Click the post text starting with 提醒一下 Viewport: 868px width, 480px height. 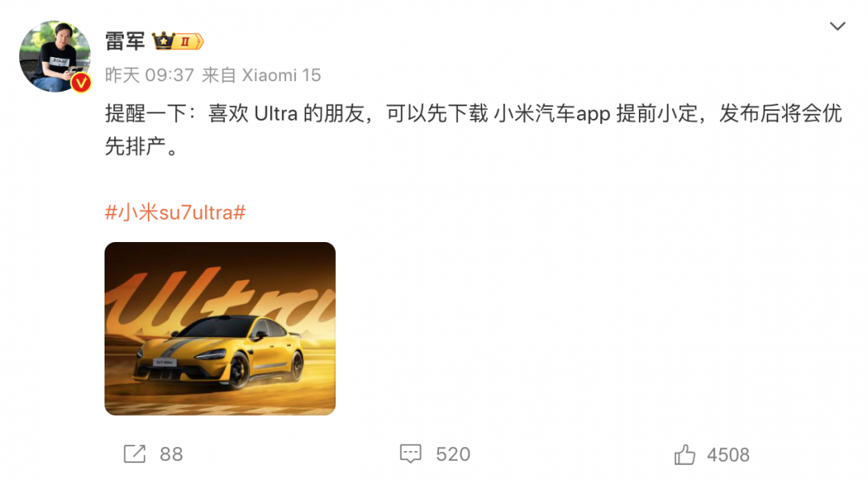click(473, 130)
